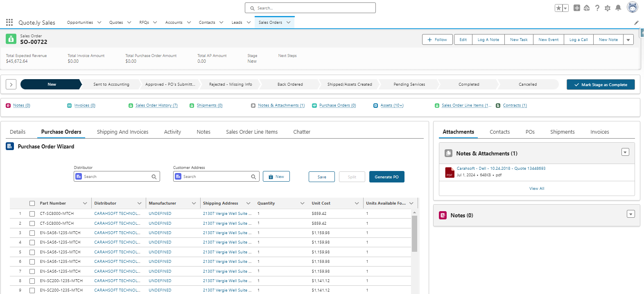Click the Sales Order Line Items related list icon
Viewport: 644px width, 294px height.
[x=437, y=105]
